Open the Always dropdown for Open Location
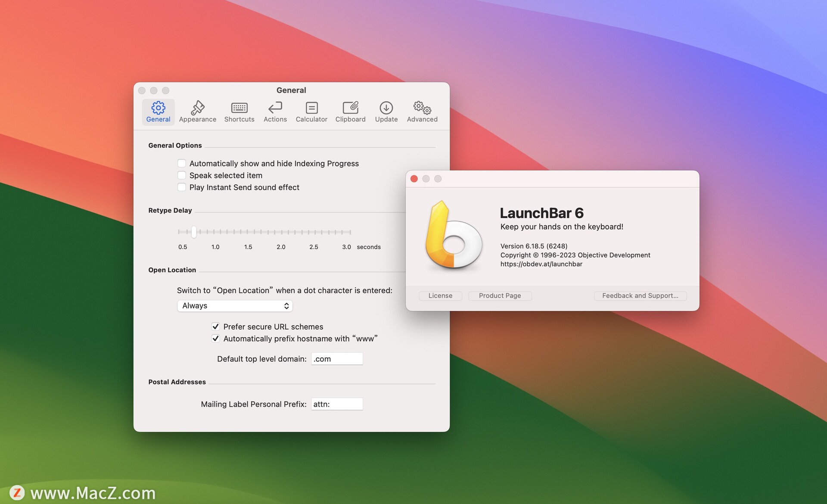This screenshot has width=827, height=504. 235,305
